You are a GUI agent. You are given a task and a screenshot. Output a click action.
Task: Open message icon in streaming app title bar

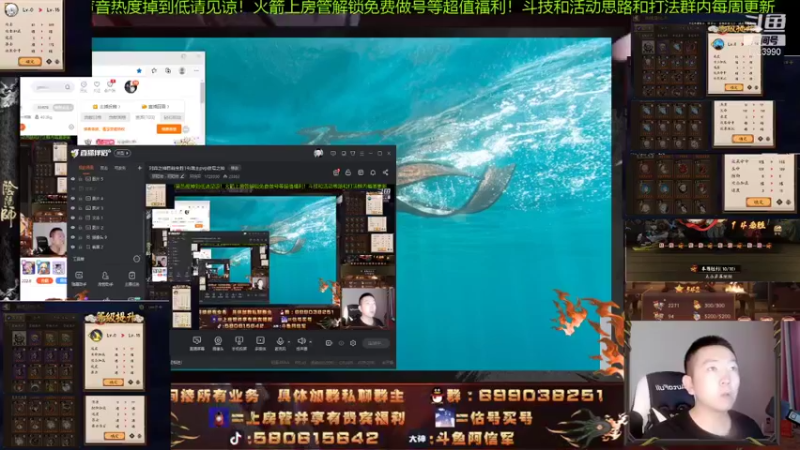click(x=333, y=153)
